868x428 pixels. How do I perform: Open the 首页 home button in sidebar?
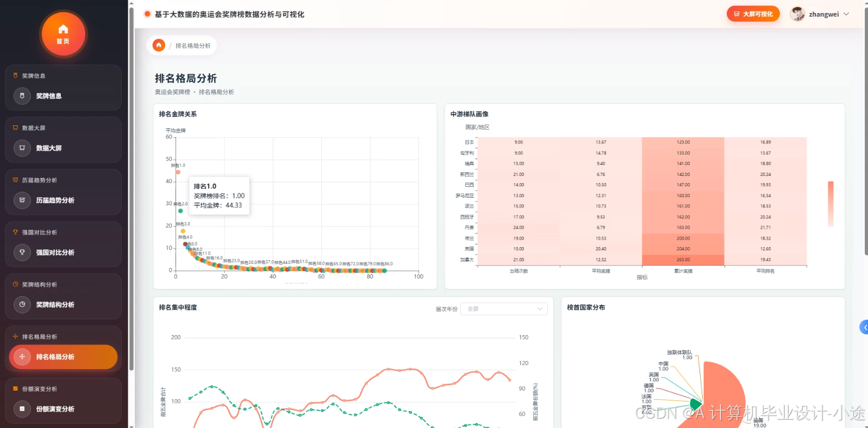63,34
